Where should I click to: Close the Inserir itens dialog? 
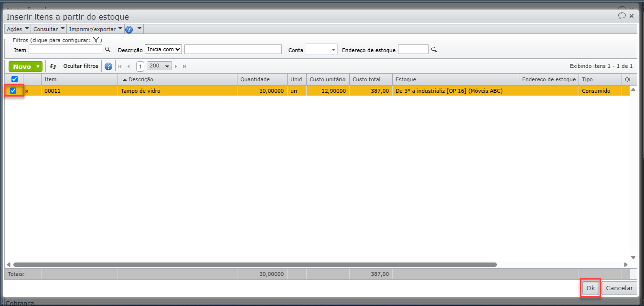click(x=632, y=16)
